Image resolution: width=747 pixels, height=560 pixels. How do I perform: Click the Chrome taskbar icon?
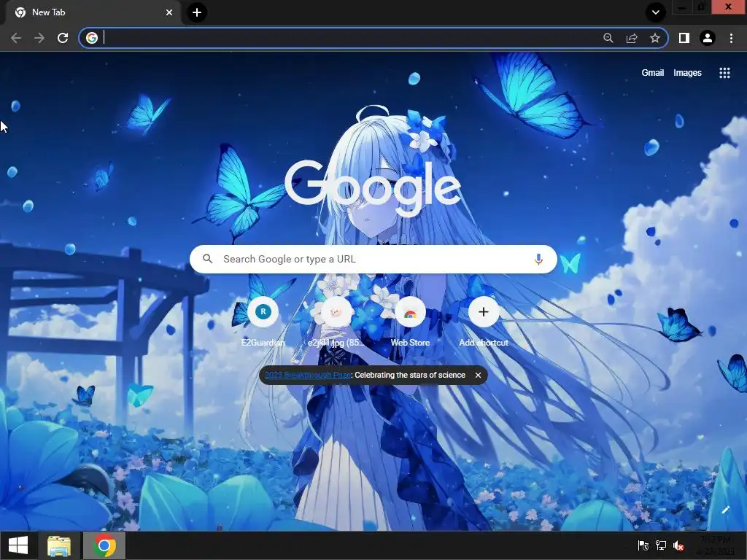104,545
